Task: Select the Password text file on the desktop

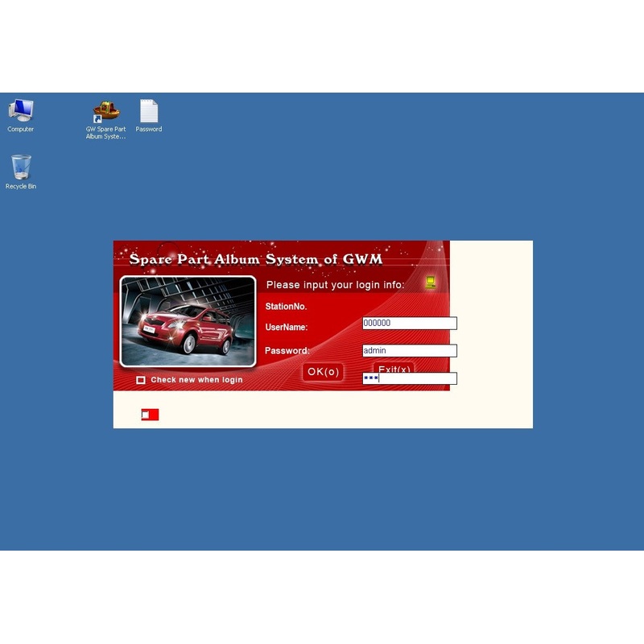Action: (x=149, y=115)
